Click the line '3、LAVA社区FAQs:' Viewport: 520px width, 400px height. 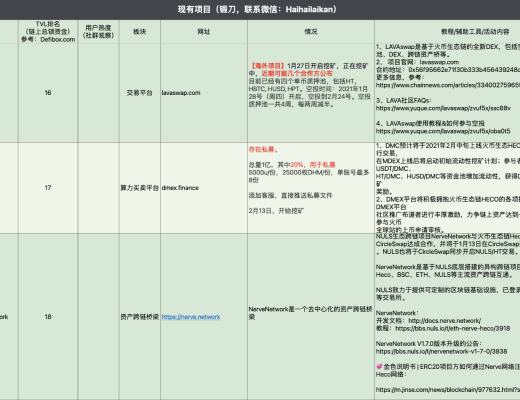404,100
